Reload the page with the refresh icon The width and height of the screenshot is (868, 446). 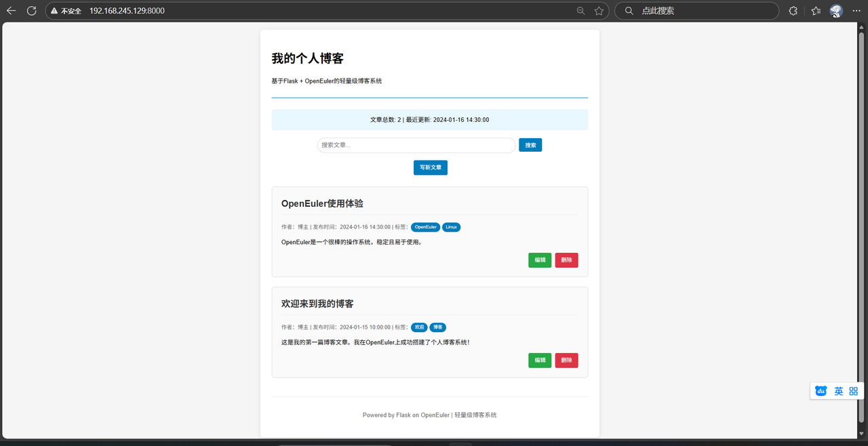pos(31,11)
